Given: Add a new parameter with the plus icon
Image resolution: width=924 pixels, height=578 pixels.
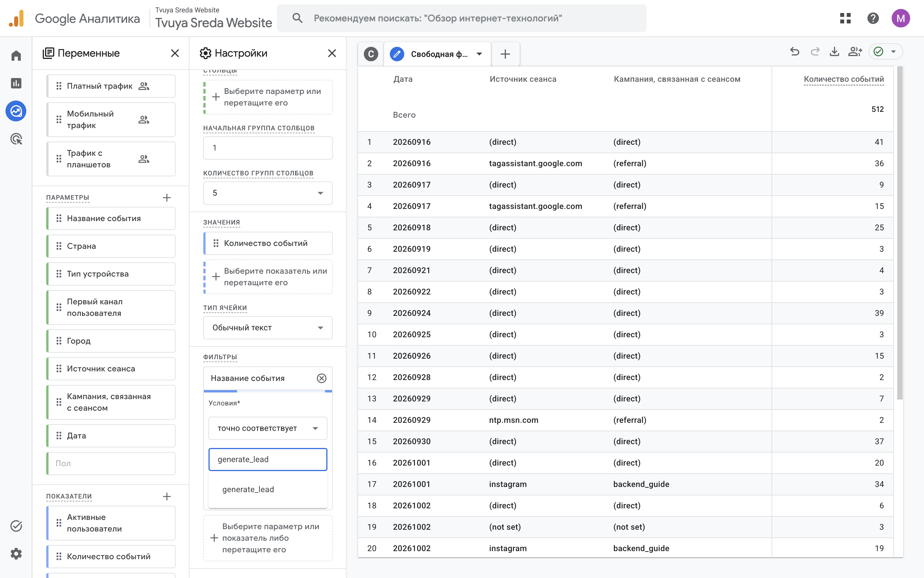Looking at the screenshot, I should [167, 198].
